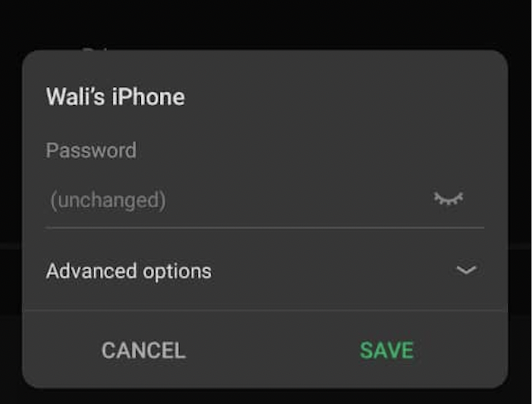Expand Advanced options with chevron arrow
The height and width of the screenshot is (404, 532).
pyautogui.click(x=467, y=270)
